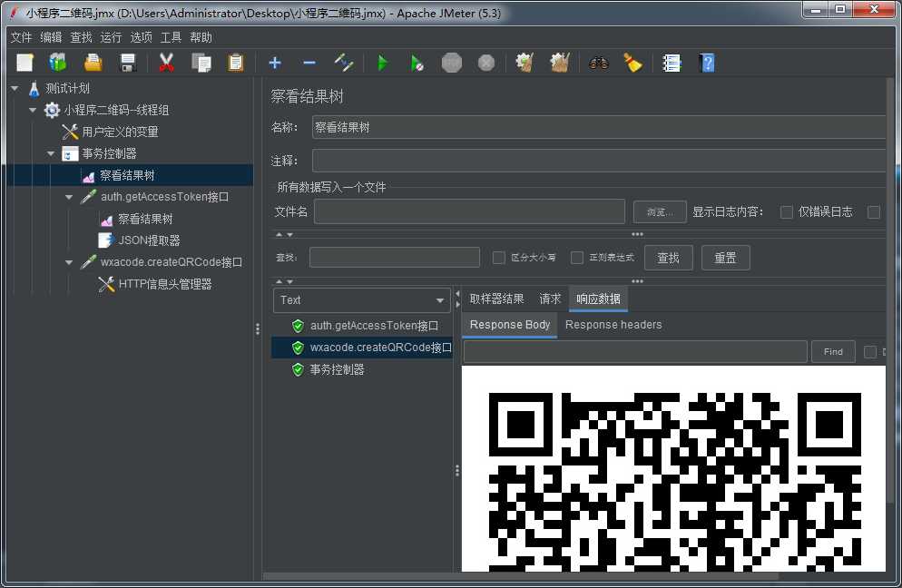Viewport: 902px width, 588px height.
Task: Open the 工具 menu
Action: 171,37
